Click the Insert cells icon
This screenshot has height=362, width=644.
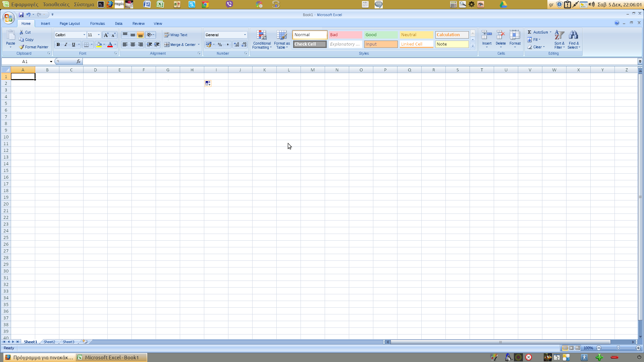[487, 35]
